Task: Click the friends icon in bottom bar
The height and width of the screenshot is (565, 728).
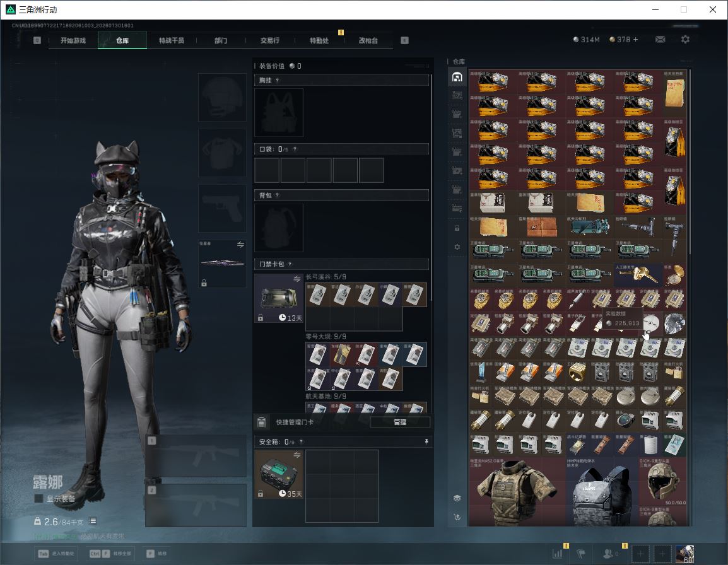Action: pos(608,553)
